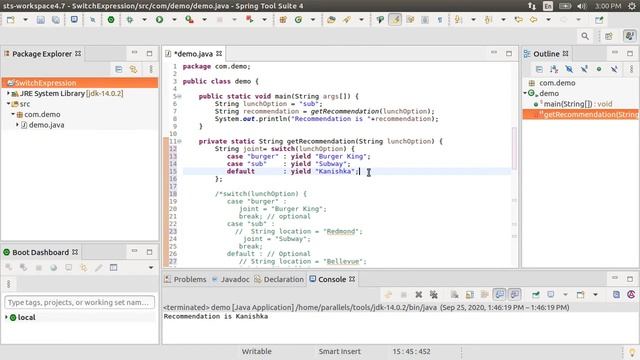640x360 pixels.
Task: Open the Javadoc tab
Action: click(231, 280)
